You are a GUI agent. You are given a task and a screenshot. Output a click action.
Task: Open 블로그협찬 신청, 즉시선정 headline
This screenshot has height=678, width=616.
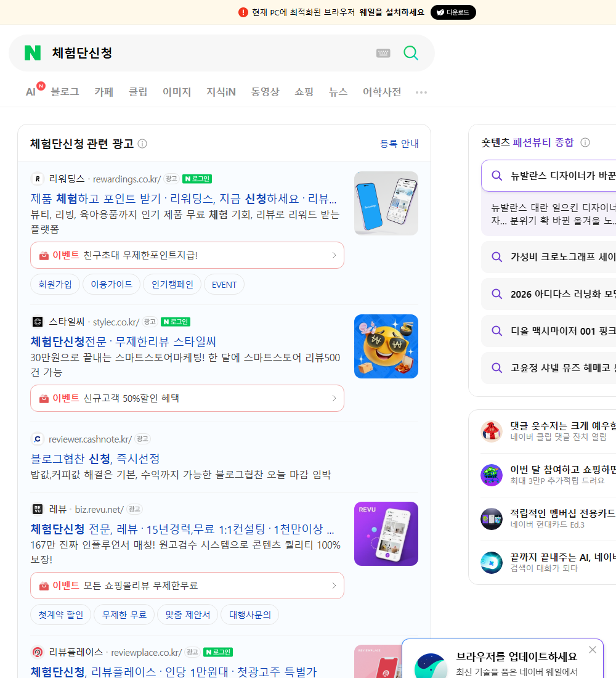[x=95, y=459]
